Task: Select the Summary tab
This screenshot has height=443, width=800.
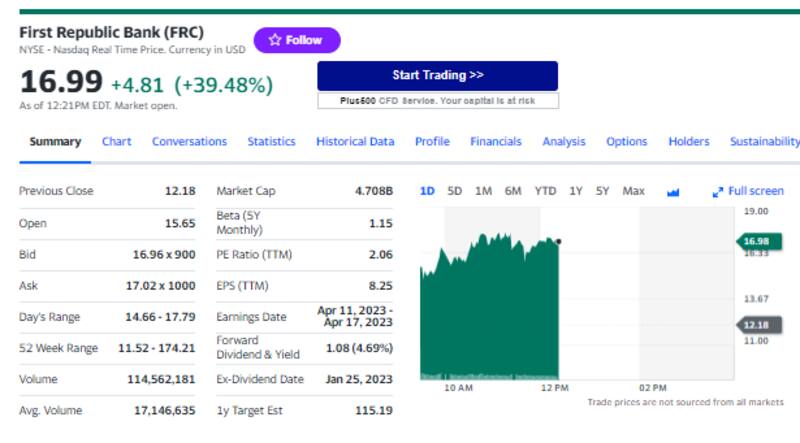Action: point(55,142)
